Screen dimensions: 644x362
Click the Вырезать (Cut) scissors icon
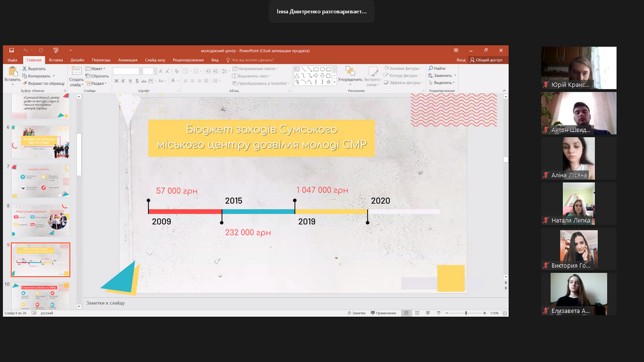coord(25,69)
